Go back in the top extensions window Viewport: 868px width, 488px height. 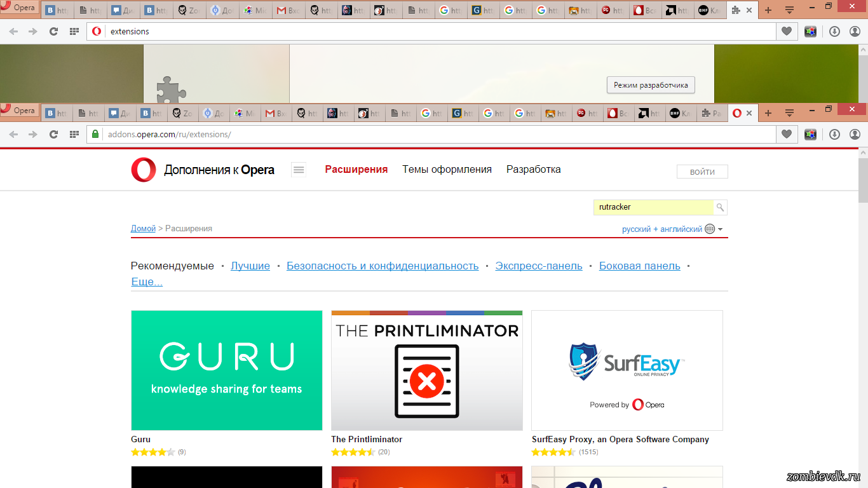click(13, 31)
